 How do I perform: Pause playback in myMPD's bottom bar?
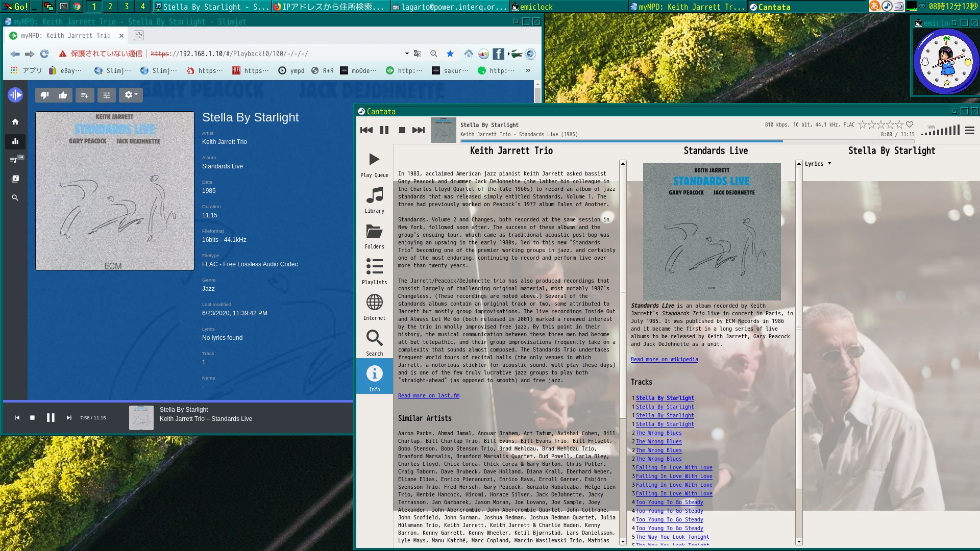click(x=51, y=417)
